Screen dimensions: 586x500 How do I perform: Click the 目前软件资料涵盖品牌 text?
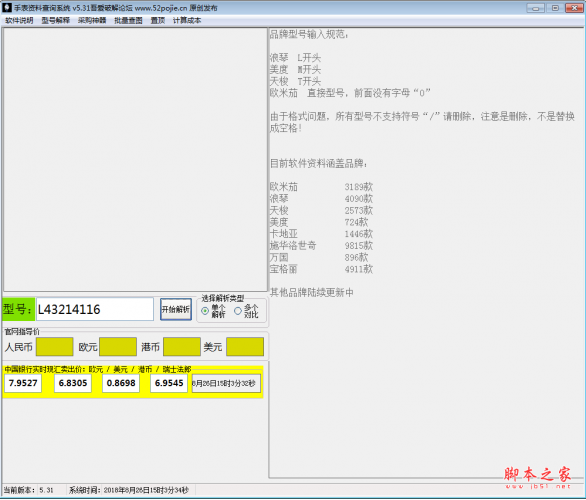319,164
